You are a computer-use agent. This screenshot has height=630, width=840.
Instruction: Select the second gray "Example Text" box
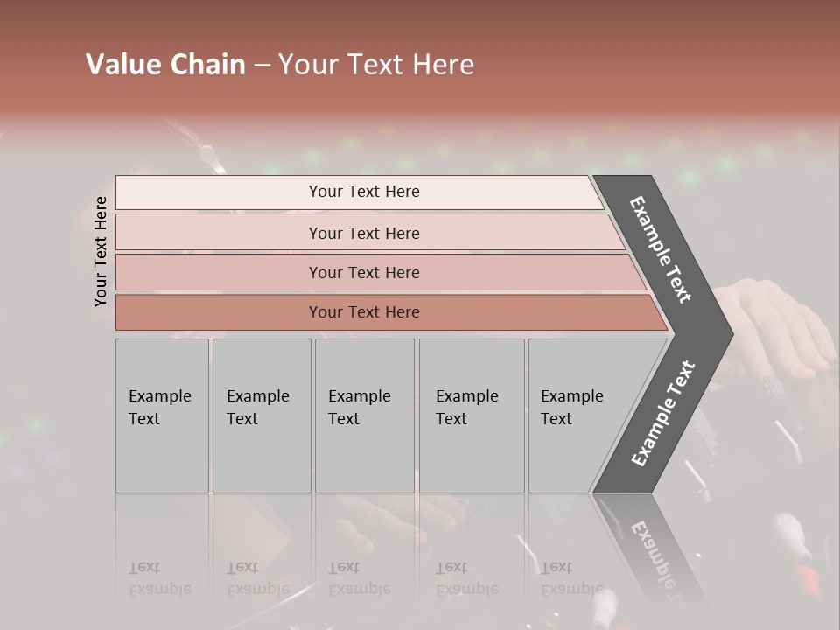pyautogui.click(x=261, y=415)
